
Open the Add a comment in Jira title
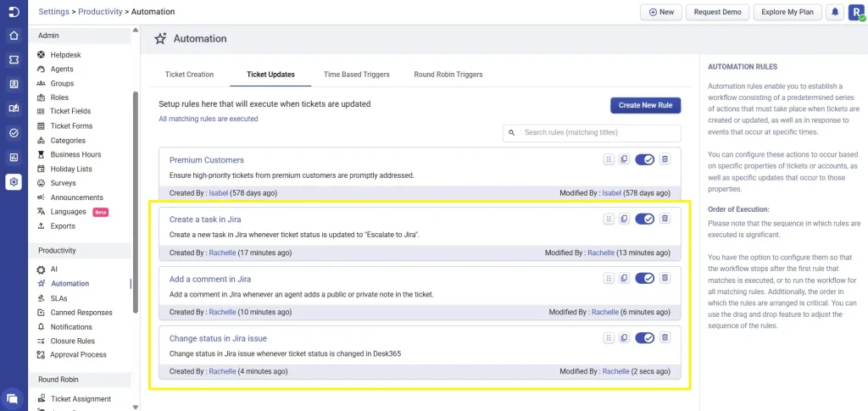(210, 279)
